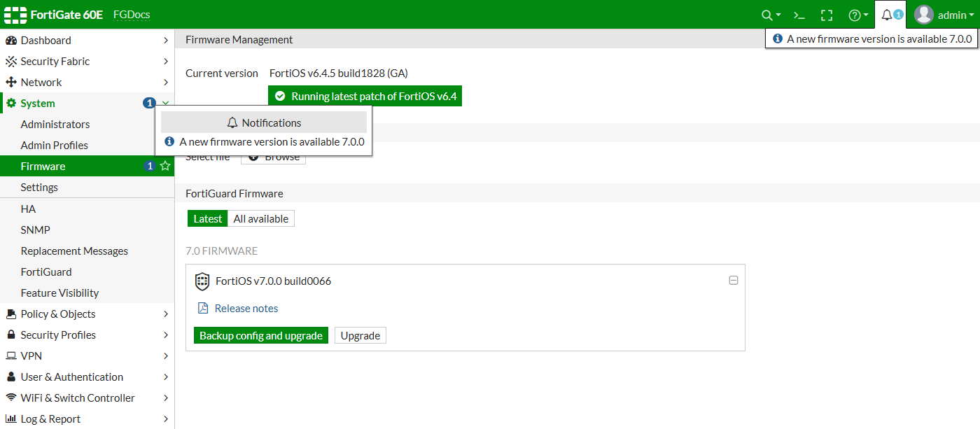The height and width of the screenshot is (429, 980).
Task: Click the release notes PDF icon
Action: [203, 308]
